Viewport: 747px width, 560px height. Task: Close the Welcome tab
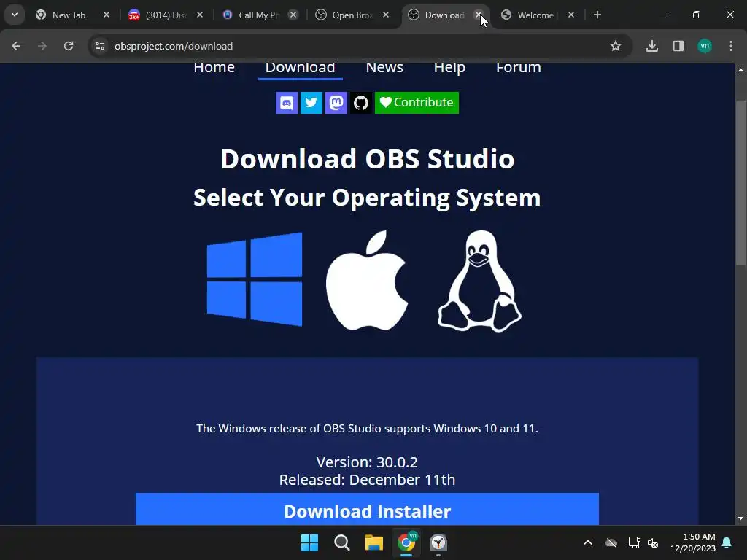(570, 15)
